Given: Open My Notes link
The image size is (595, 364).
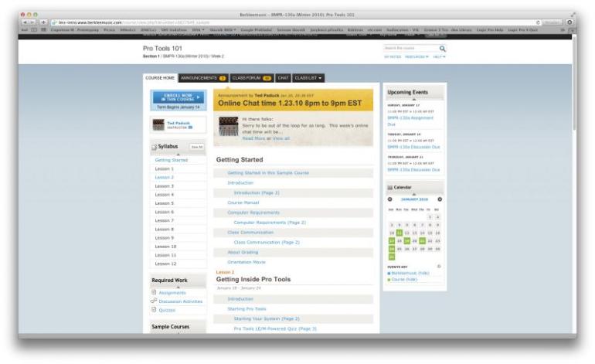Looking at the screenshot, I should 393,57.
